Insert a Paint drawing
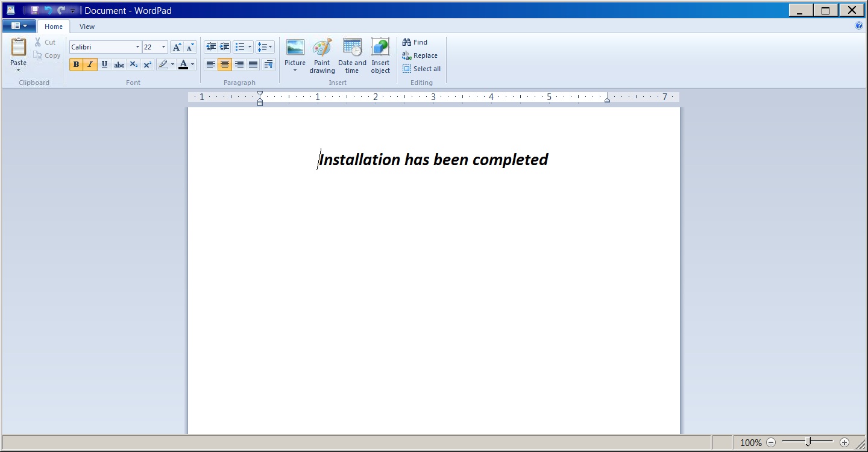This screenshot has height=452, width=868. (322, 56)
